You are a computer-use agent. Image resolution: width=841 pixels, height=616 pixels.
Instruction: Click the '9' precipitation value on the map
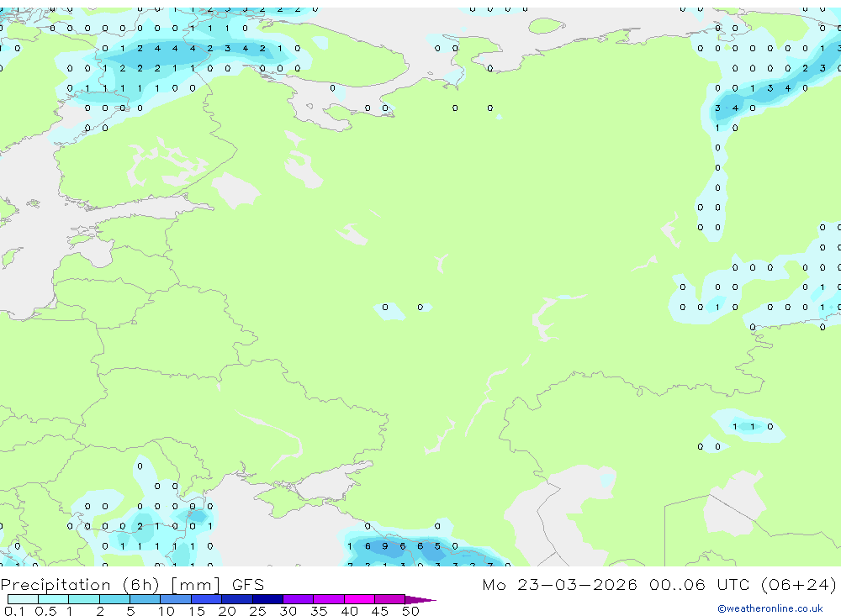pyautogui.click(x=384, y=546)
